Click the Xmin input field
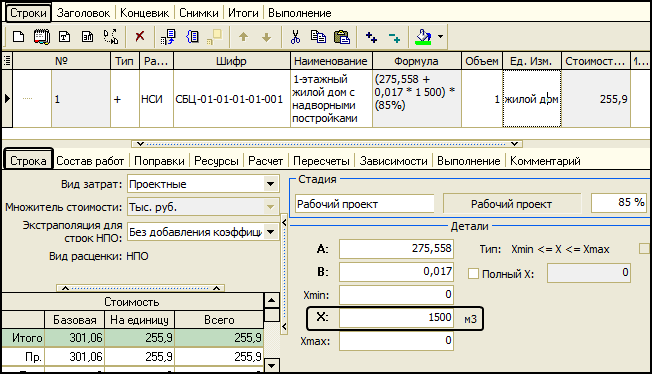 [x=396, y=295]
